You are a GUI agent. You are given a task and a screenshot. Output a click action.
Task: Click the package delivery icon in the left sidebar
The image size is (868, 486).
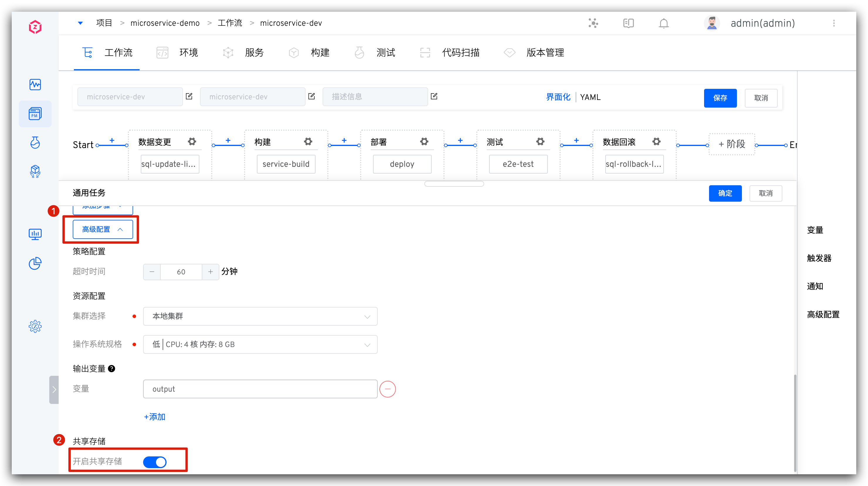(x=35, y=171)
